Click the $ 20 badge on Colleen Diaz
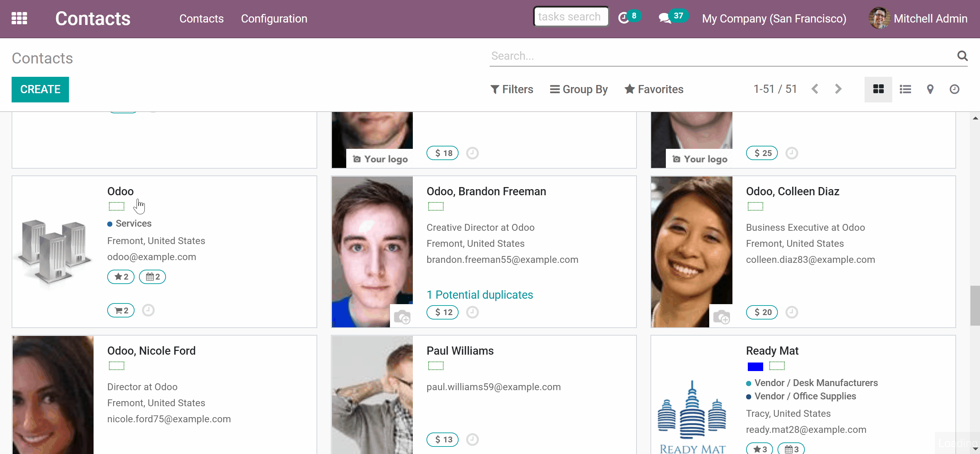Viewport: 980px width, 454px height. click(761, 312)
